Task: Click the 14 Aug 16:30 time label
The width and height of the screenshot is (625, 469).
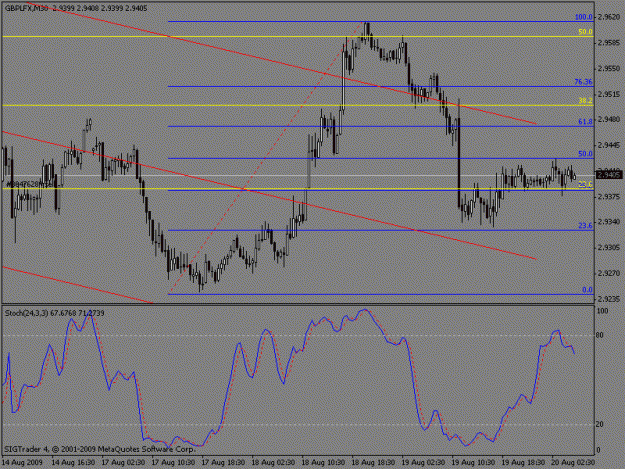Action: (73, 463)
